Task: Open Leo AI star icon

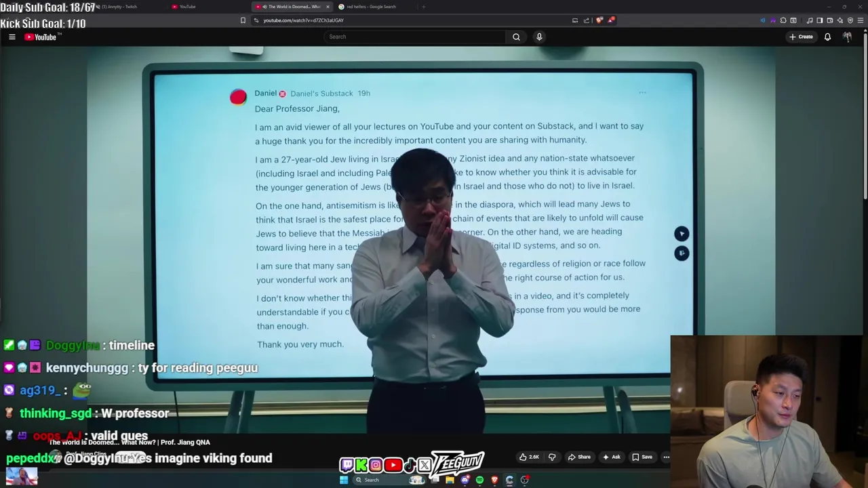Action: 840,20
